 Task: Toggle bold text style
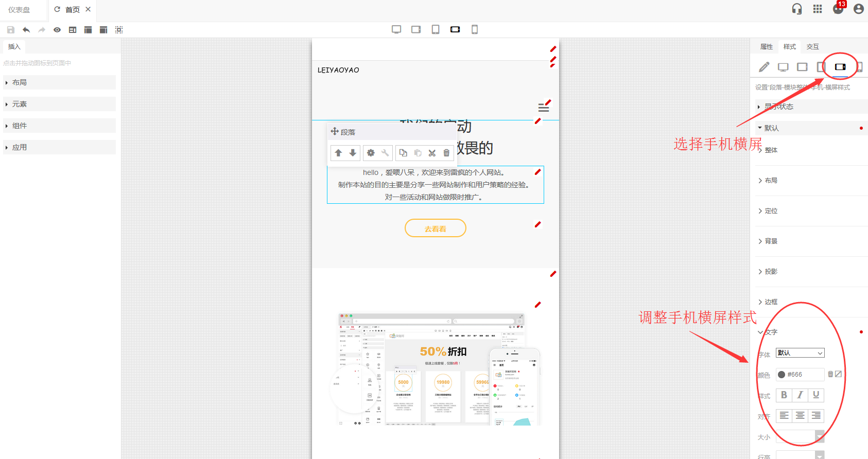coord(784,395)
